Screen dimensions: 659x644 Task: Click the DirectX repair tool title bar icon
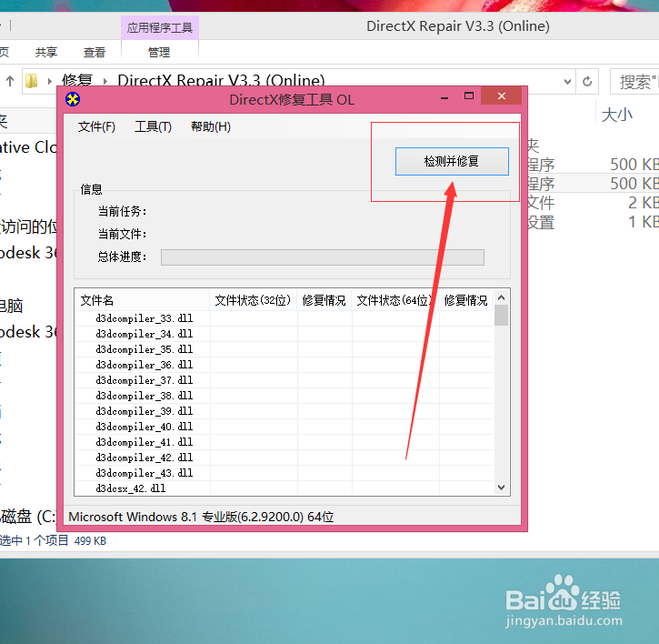pos(73,99)
